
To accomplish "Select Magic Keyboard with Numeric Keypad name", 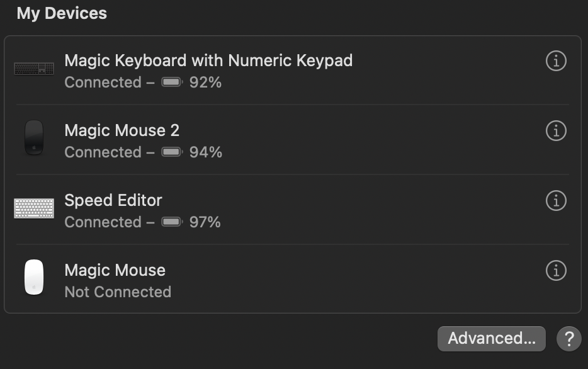I will pyautogui.click(x=208, y=60).
